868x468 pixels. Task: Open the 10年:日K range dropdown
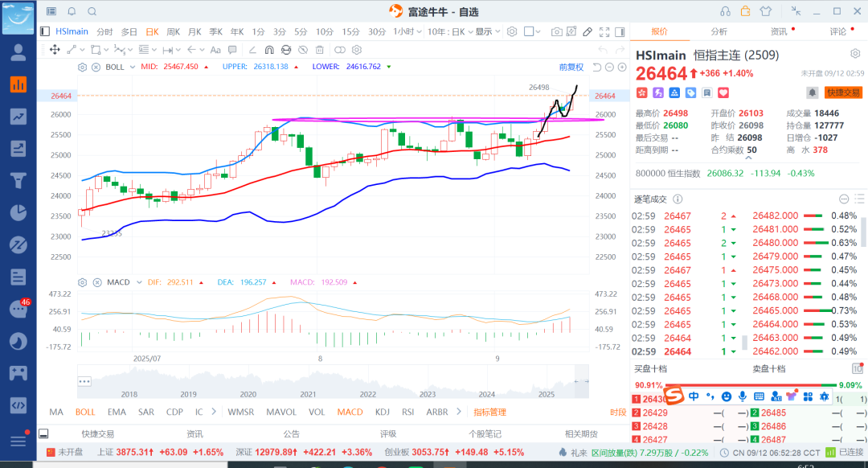[x=450, y=31]
